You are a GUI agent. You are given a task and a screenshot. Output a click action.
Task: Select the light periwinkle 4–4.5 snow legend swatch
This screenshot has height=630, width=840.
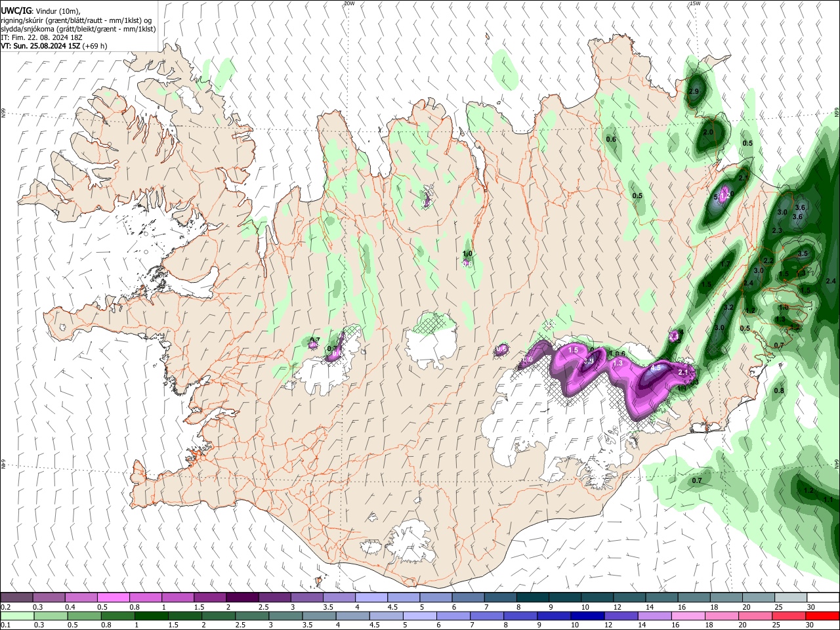click(371, 598)
